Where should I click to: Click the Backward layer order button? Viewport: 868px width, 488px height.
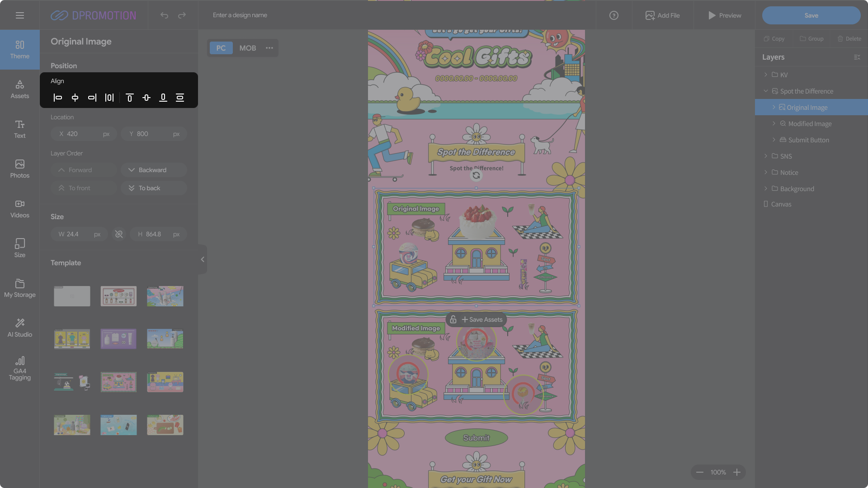click(154, 170)
